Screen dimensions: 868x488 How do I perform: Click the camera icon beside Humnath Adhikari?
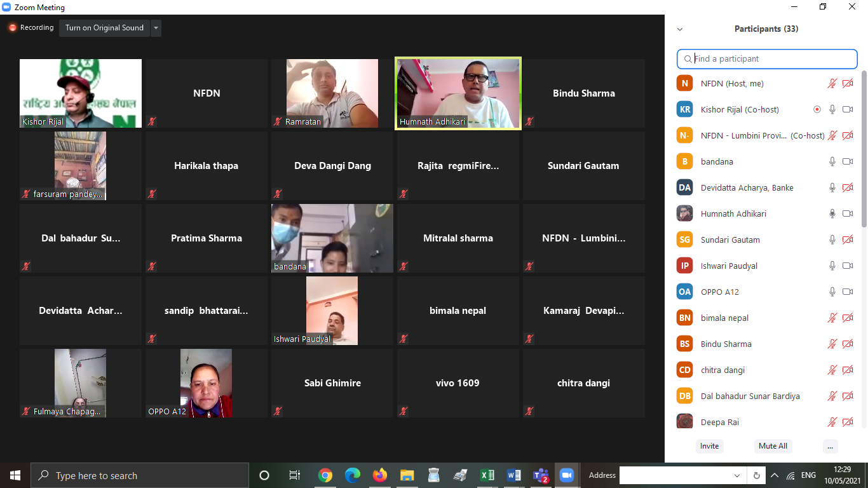(x=847, y=214)
